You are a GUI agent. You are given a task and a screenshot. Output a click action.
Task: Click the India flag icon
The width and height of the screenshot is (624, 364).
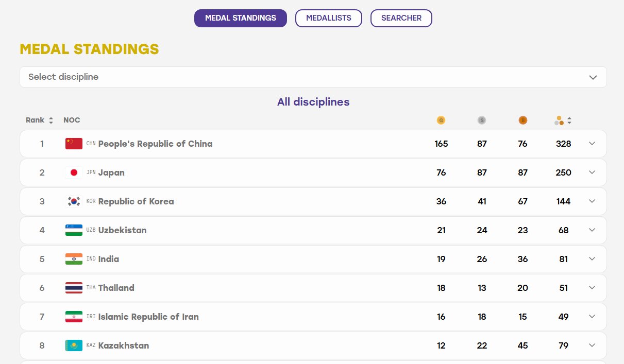click(74, 259)
